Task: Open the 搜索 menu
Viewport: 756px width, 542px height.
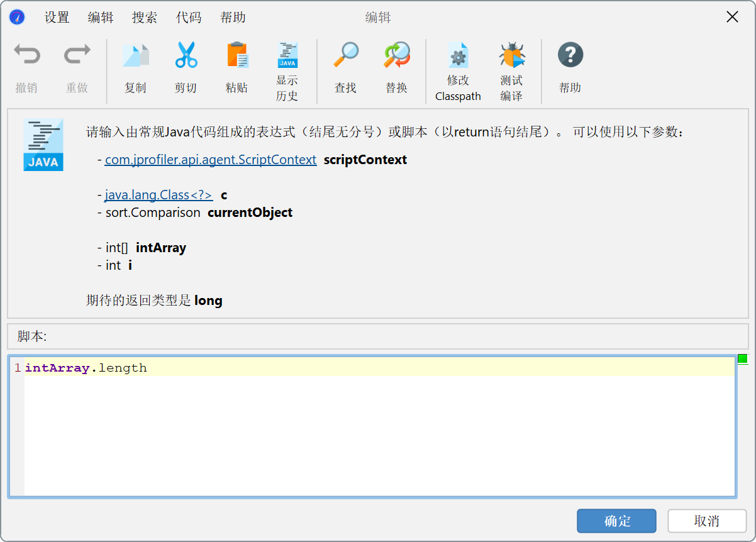Action: (145, 18)
